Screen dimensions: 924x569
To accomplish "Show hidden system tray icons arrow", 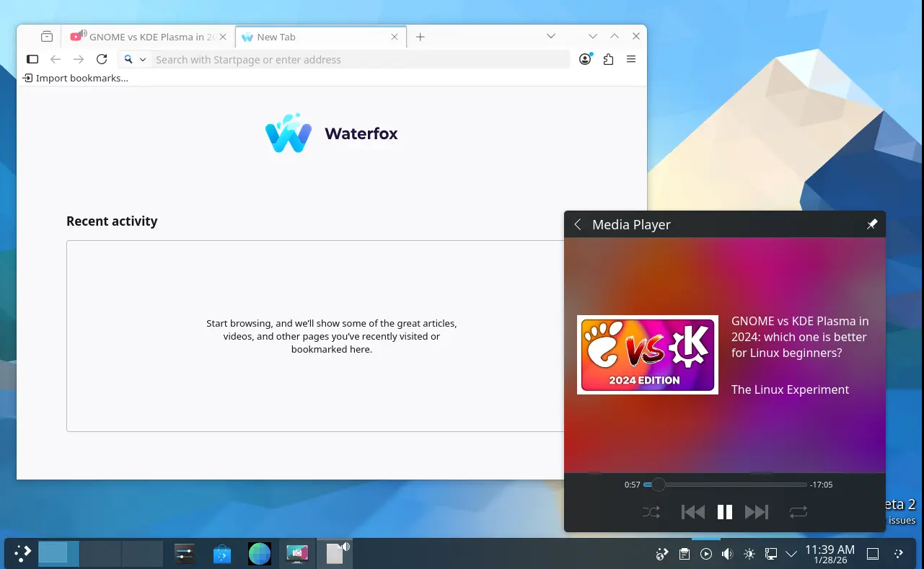I will [x=791, y=554].
